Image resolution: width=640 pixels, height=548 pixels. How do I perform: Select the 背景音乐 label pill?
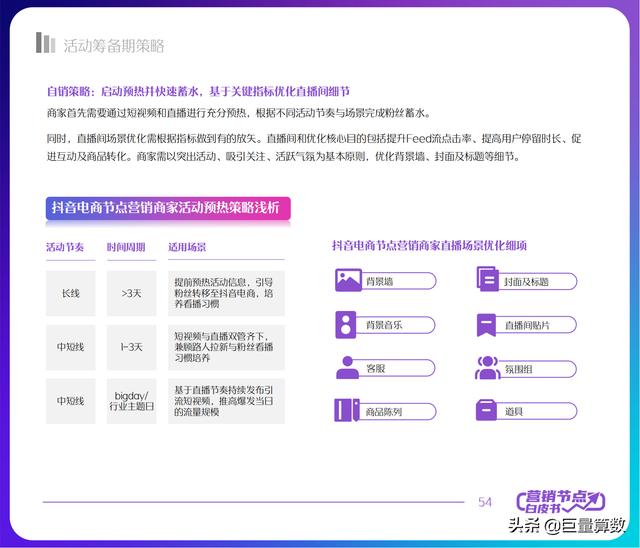point(395,325)
